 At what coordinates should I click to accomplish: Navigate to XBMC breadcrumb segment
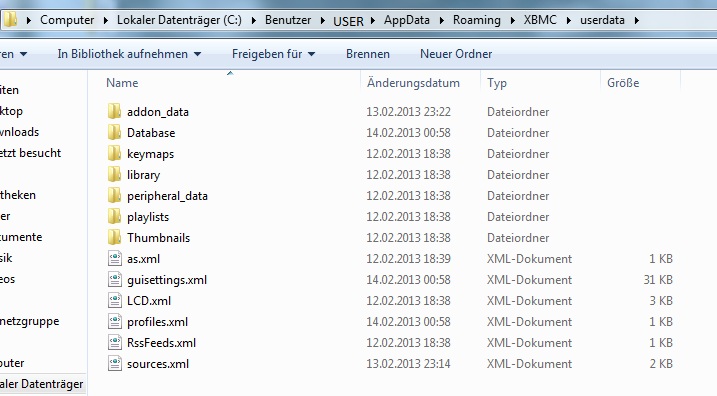[540, 20]
